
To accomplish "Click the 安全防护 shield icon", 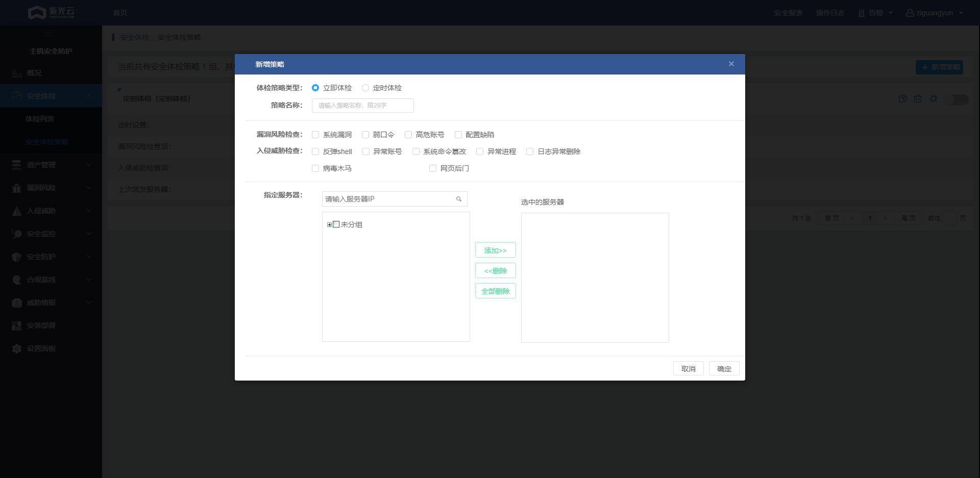I will 17,257.
